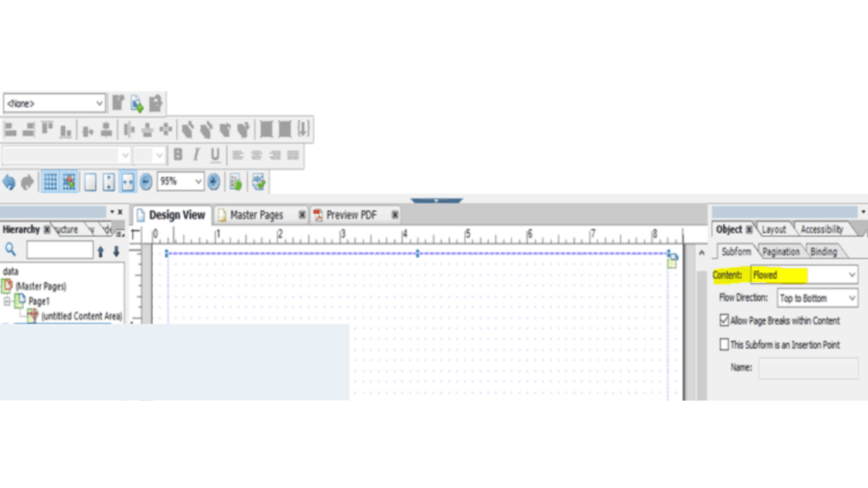Image resolution: width=868 pixels, height=488 pixels.
Task: Click the Fit Page icon
Action: (x=109, y=181)
